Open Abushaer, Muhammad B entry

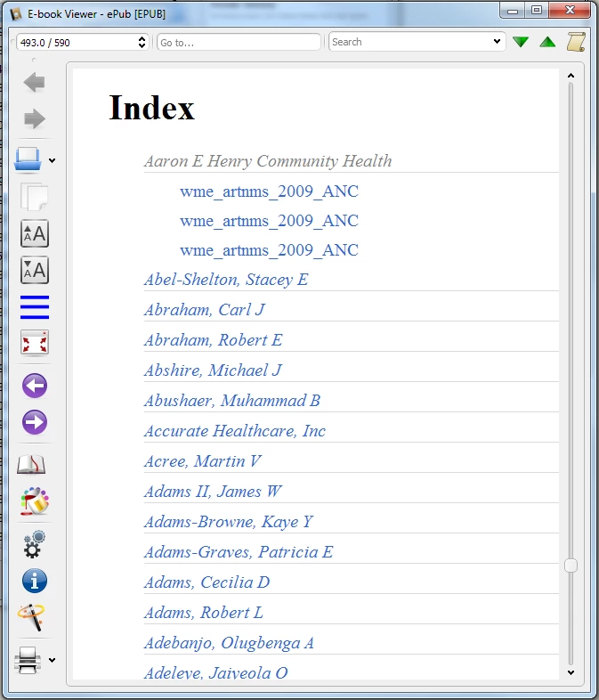(x=232, y=401)
